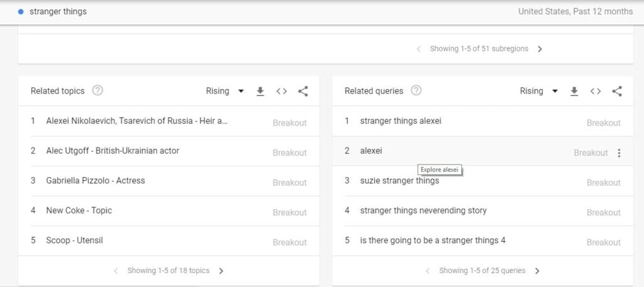Click the Related topics heading
The image size is (644, 287).
(x=57, y=91)
